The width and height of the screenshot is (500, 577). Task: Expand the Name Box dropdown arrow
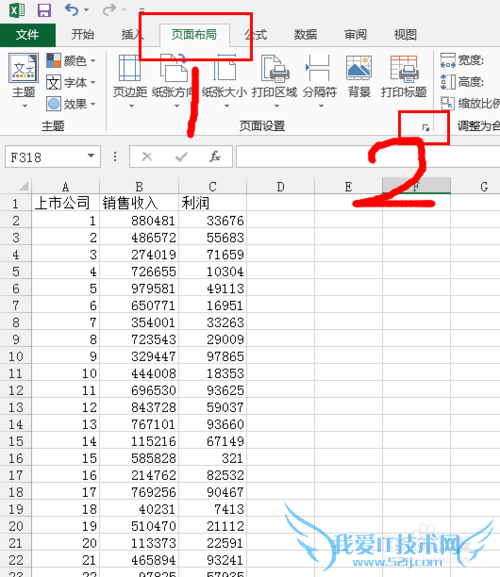91,156
